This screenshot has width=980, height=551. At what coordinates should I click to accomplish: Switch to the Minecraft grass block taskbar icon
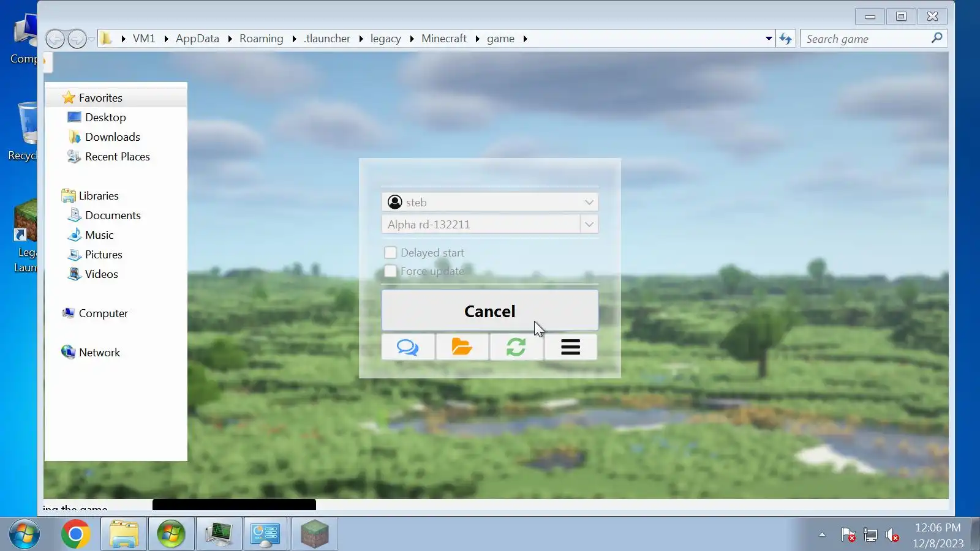(314, 534)
